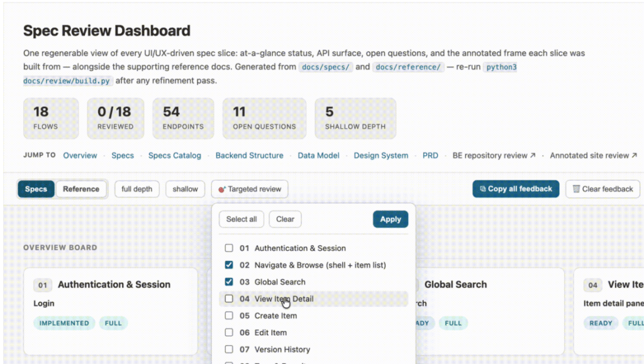The height and width of the screenshot is (364, 644).
Task: Switch to the Specs tab
Action: coord(36,189)
